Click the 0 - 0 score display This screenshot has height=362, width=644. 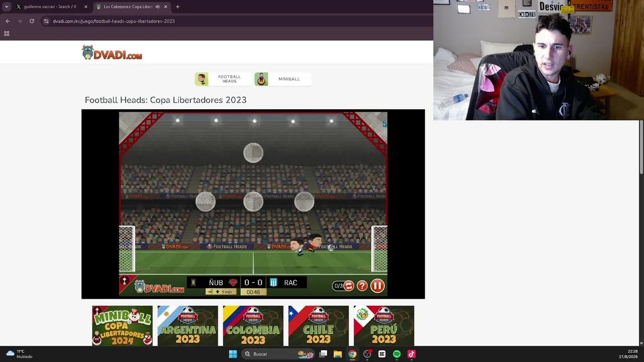253,283
